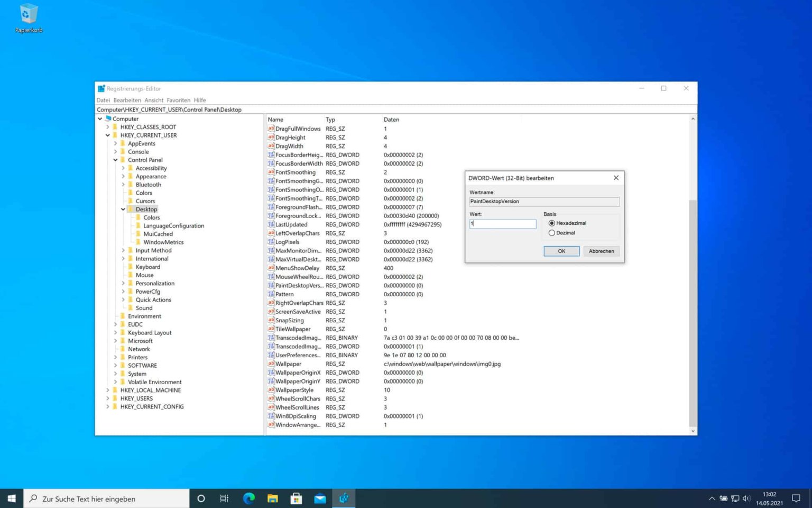
Task: Open File Explorer from the taskbar
Action: tap(272, 498)
